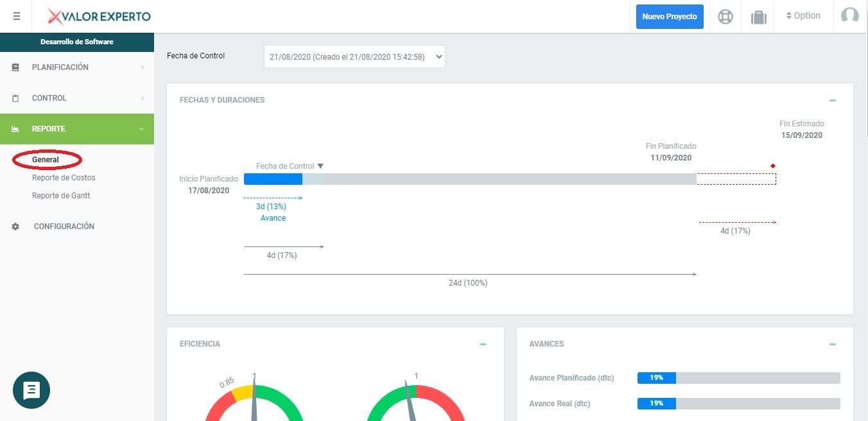This screenshot has width=868, height=421.
Task: Click the 24d (100%) duration label
Action: [468, 283]
